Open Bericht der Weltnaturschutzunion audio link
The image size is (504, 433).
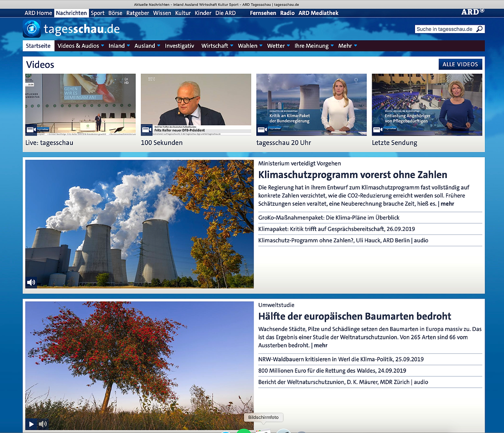[x=343, y=382]
